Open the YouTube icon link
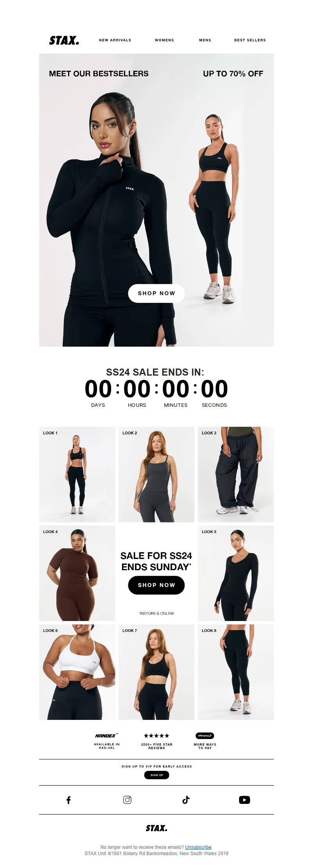Screen dimensions: 313x868 pyautogui.click(x=245, y=800)
